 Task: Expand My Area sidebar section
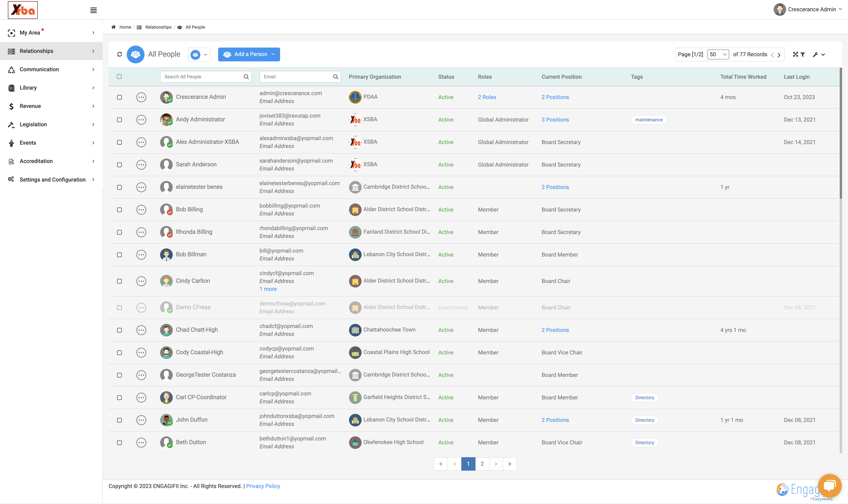coord(51,33)
